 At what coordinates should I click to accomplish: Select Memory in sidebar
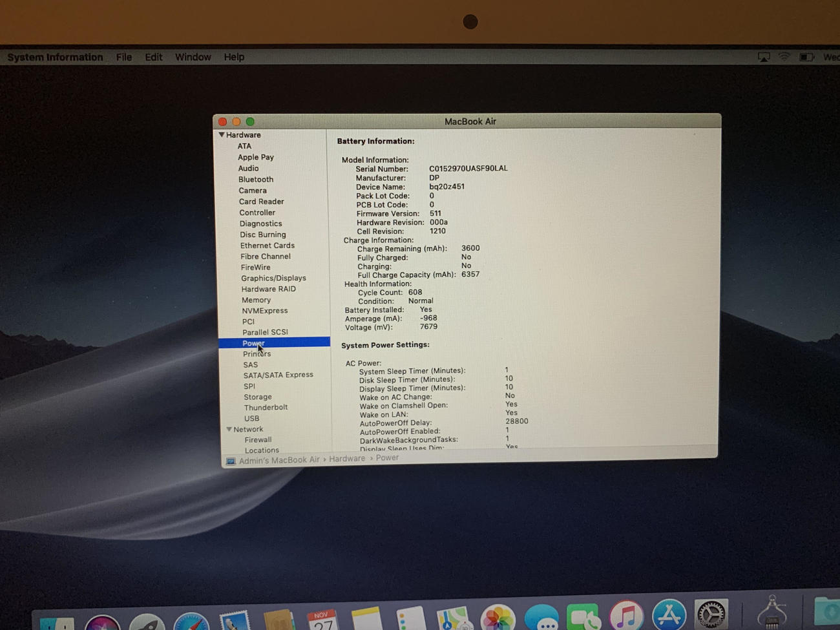point(257,300)
